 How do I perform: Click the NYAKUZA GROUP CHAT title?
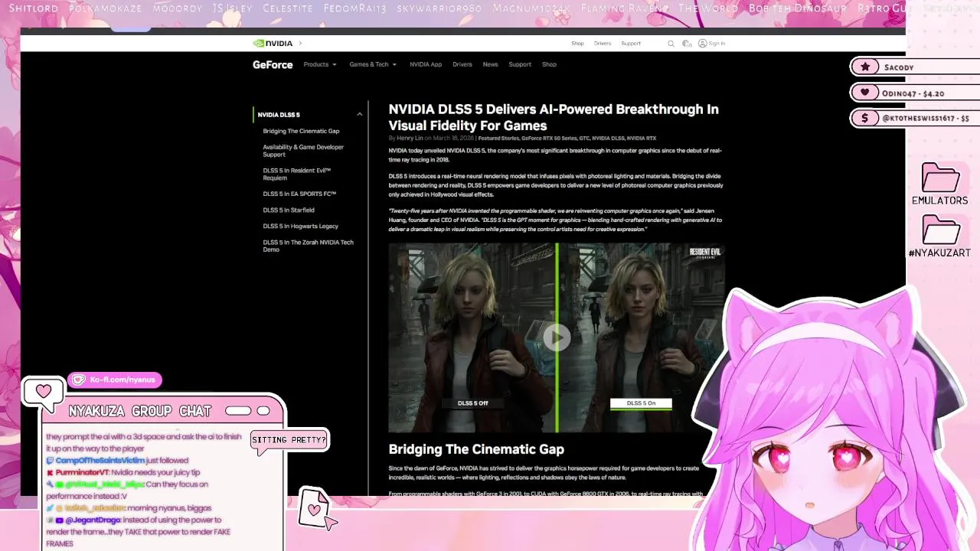point(139,412)
